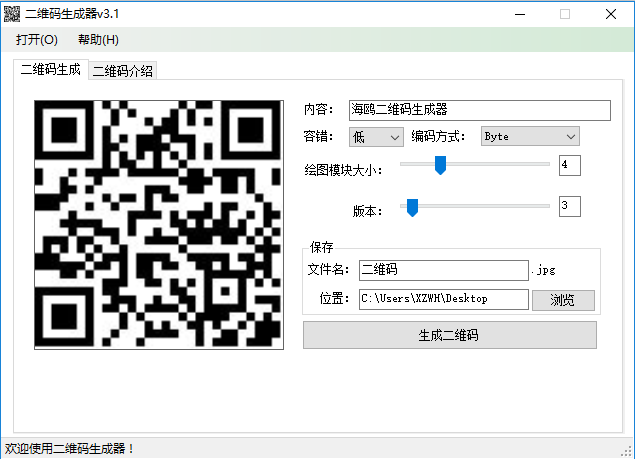Click the resize grip in status bar corner
The height and width of the screenshot is (459, 635).
(x=627, y=451)
